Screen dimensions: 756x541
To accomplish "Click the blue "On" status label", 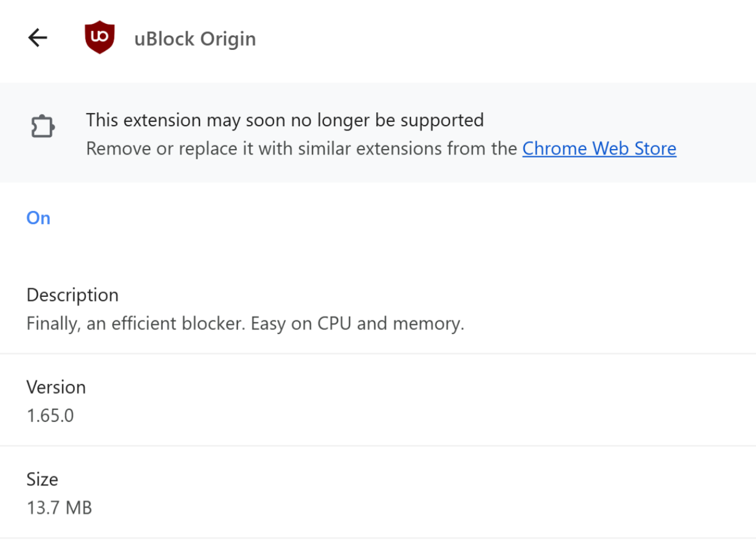I will point(38,218).
